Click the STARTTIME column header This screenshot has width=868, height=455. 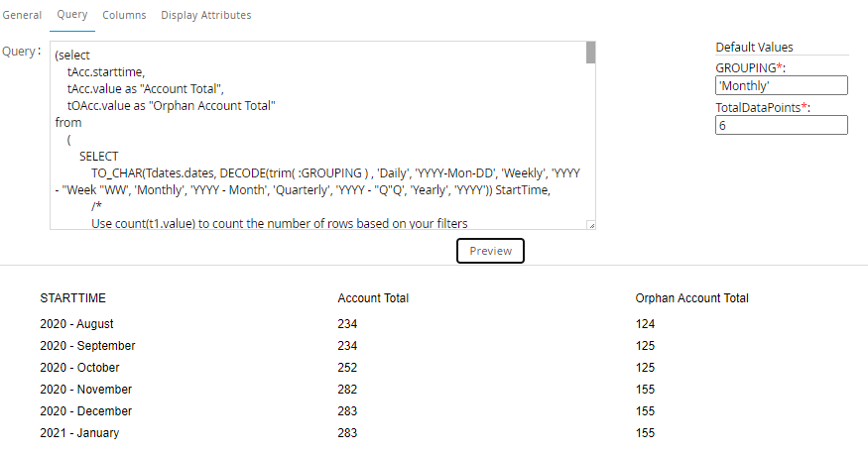point(72,298)
